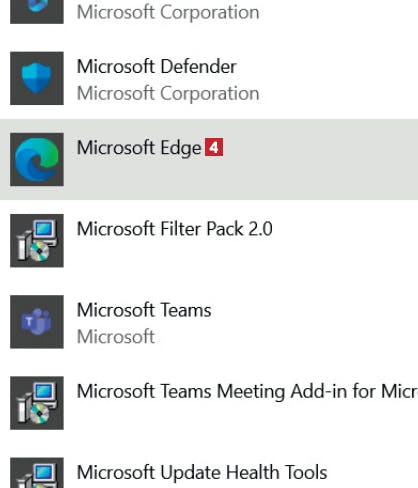Click empty area of highlighted Edge row
The width and height of the screenshot is (418, 488).
click(317, 167)
